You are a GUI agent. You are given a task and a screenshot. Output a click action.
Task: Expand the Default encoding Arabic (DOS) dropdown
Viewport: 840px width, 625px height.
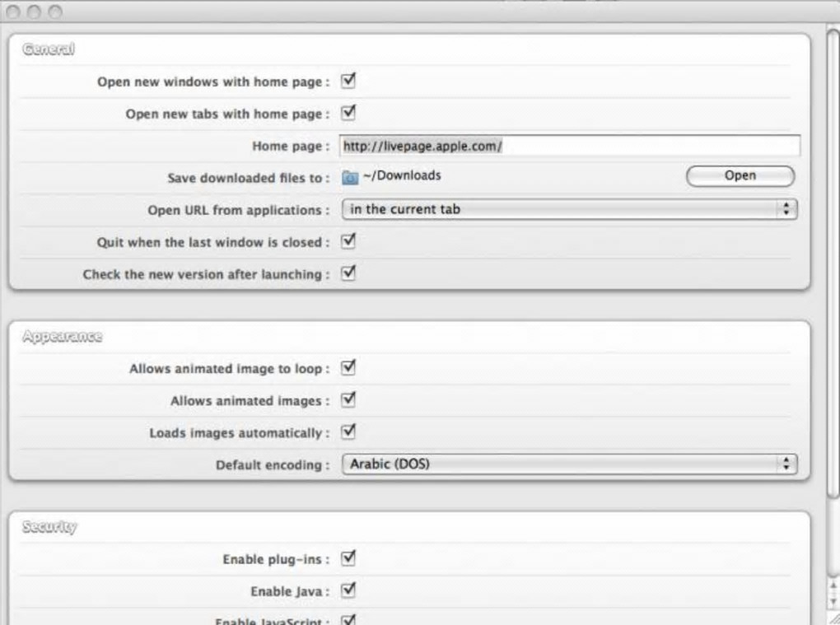click(569, 464)
